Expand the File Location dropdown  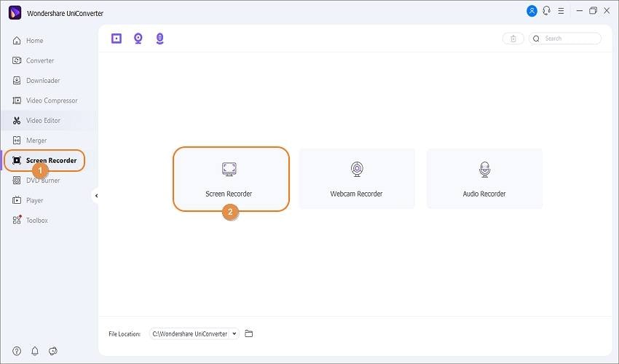234,333
